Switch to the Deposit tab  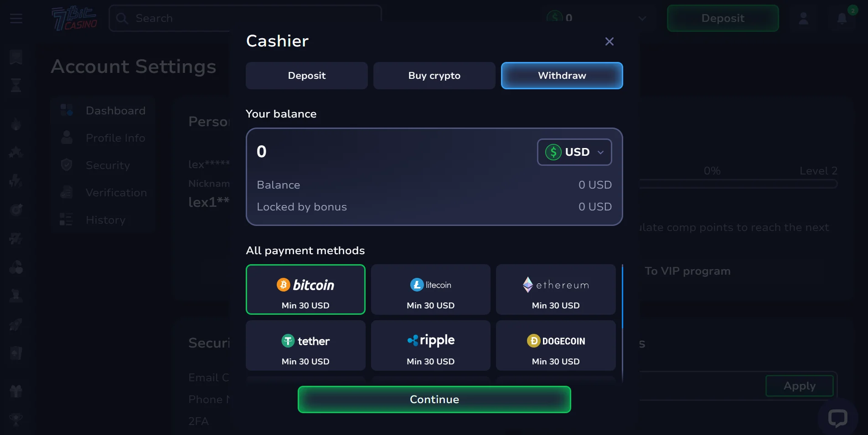pos(306,76)
